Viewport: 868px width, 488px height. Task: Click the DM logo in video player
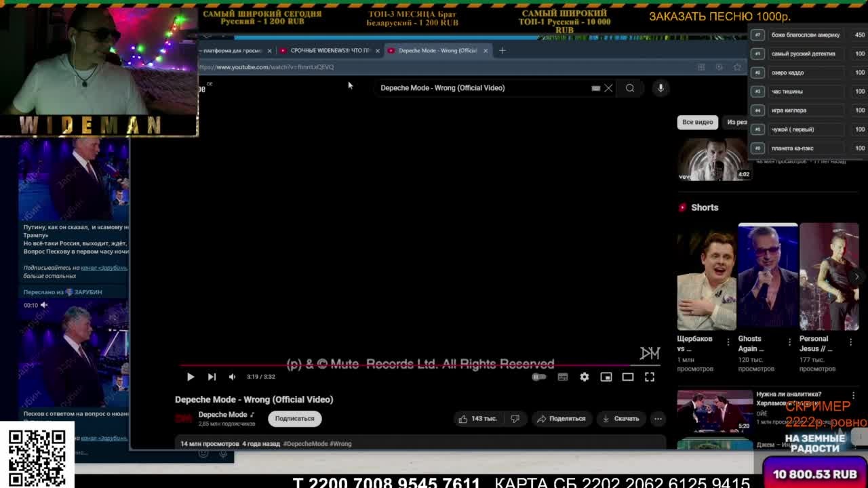pyautogui.click(x=650, y=353)
